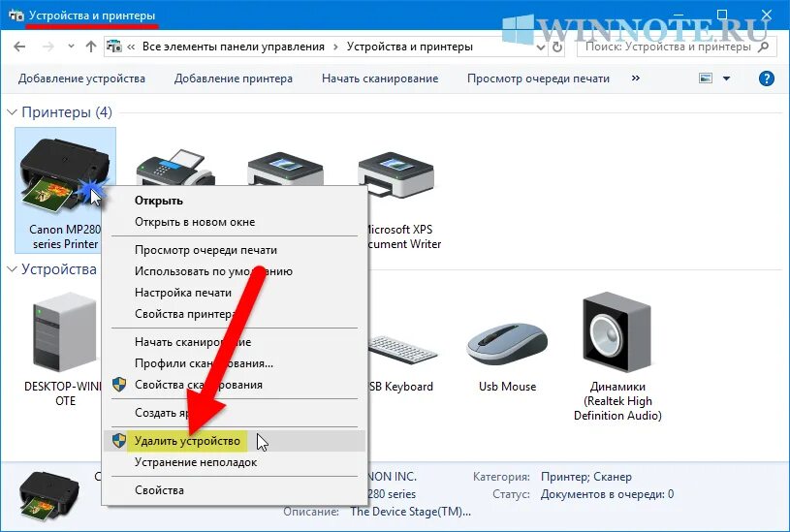Expand the breadcrumb chevron before Все элементы

pos(131,47)
